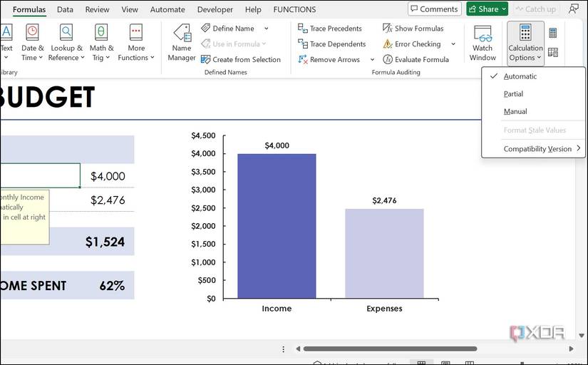Select the 62% income spent cell

pyautogui.click(x=112, y=285)
